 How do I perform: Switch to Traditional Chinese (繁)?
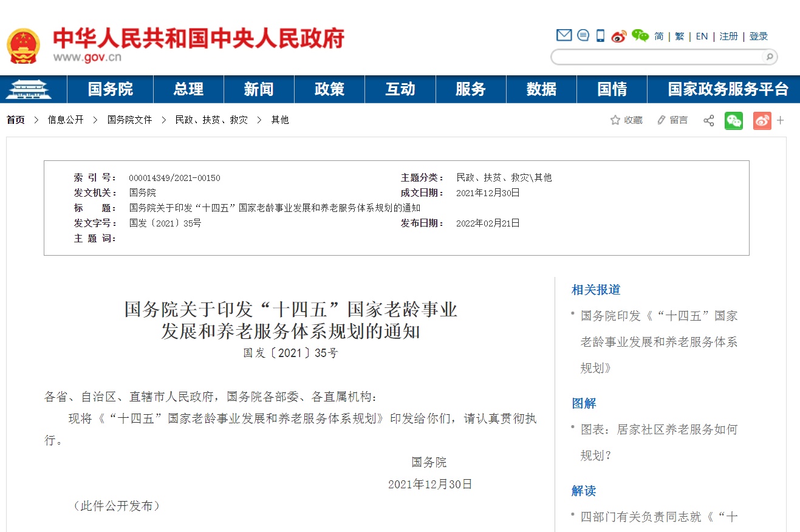click(679, 36)
